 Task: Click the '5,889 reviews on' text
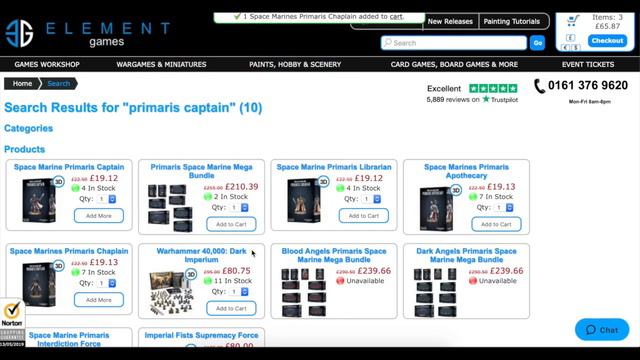tap(453, 99)
